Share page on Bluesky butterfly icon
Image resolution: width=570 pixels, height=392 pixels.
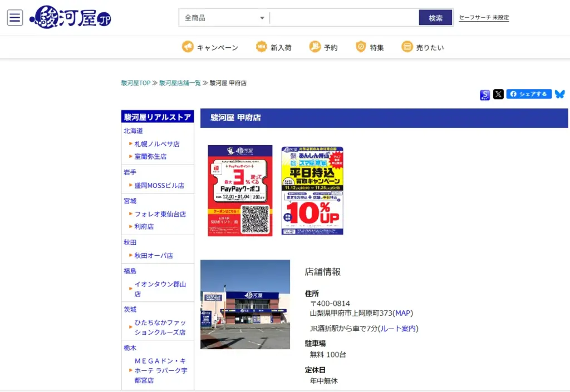tap(559, 95)
